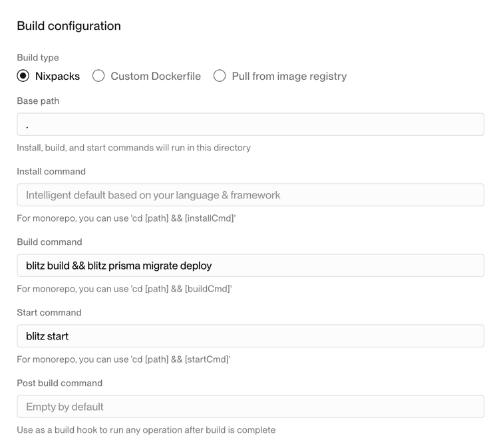Click the helper text below Base path
499x448 pixels.
point(134,148)
